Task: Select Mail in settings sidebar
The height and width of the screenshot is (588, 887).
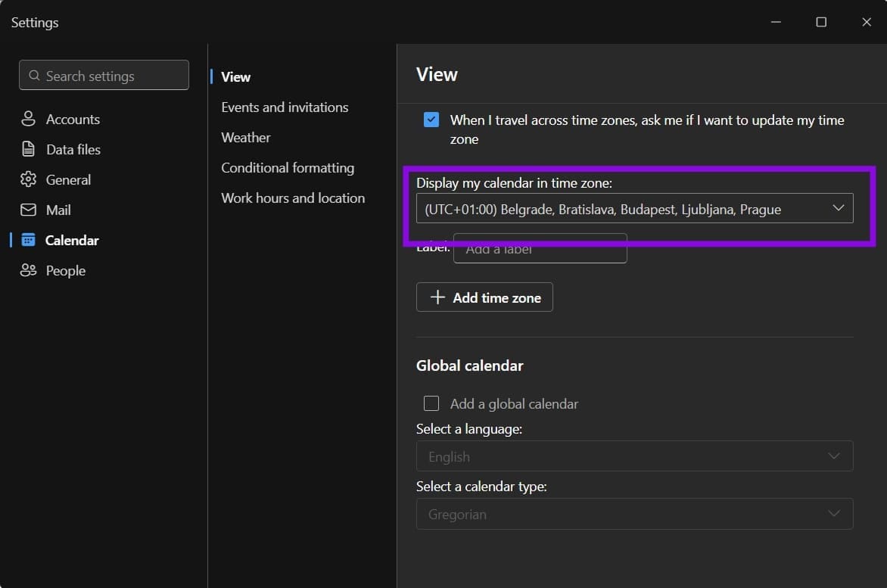Action: pyautogui.click(x=58, y=210)
